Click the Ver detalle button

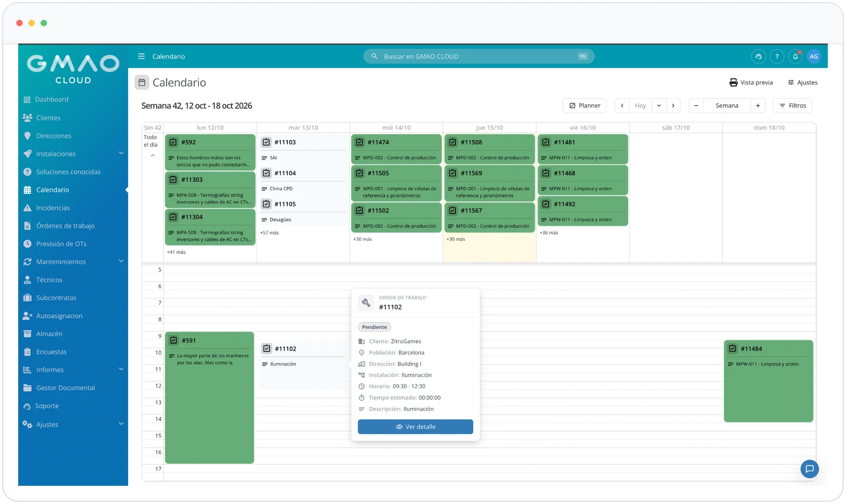click(415, 427)
